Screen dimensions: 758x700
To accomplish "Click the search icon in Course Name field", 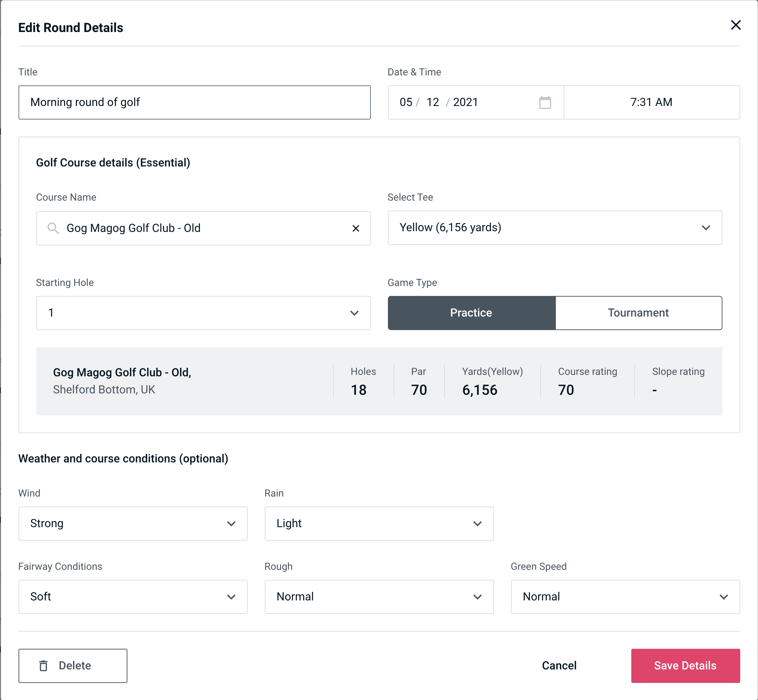I will click(x=53, y=228).
